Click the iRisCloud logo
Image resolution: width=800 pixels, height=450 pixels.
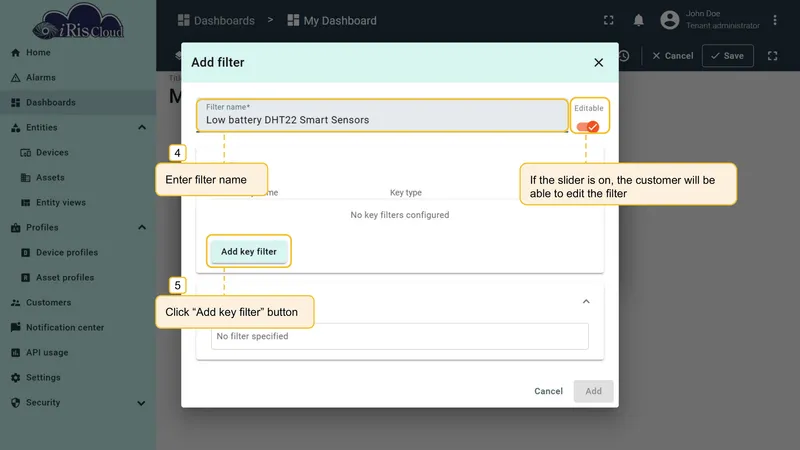(78, 21)
